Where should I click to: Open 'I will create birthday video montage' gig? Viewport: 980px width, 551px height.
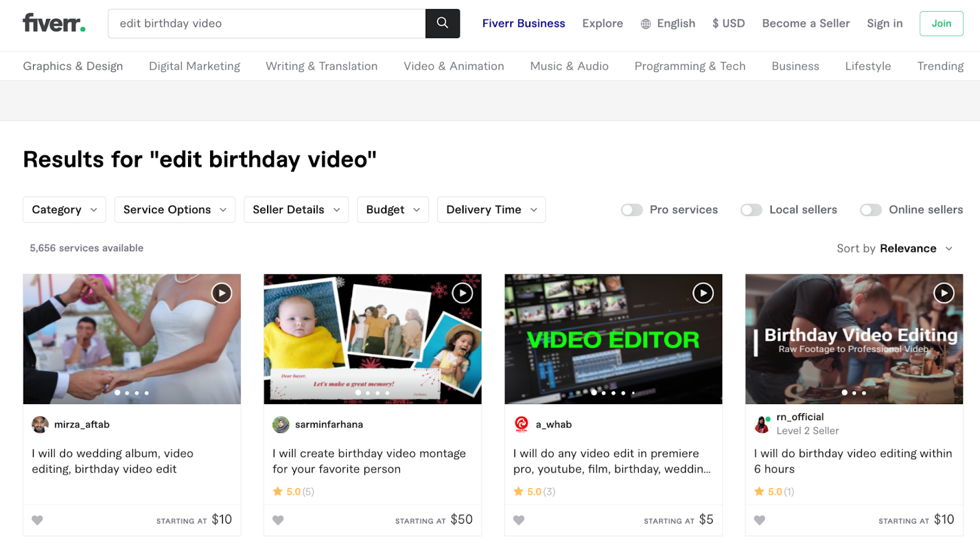369,461
